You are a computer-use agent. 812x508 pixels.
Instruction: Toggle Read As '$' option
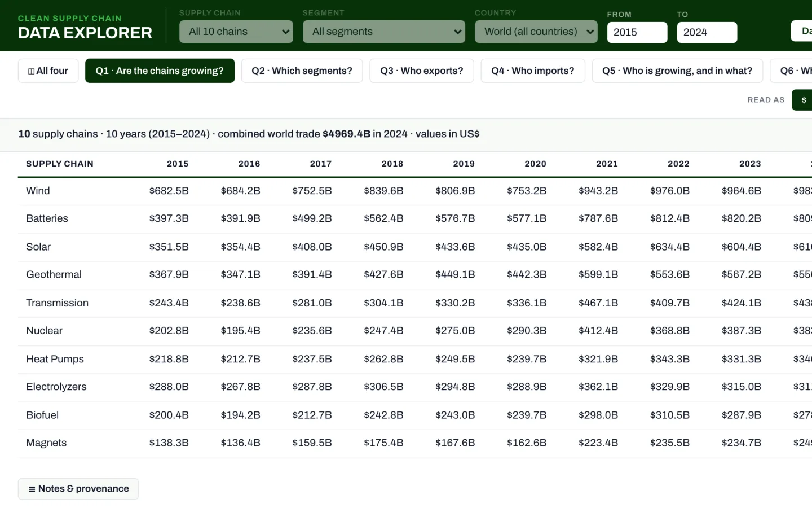point(803,100)
